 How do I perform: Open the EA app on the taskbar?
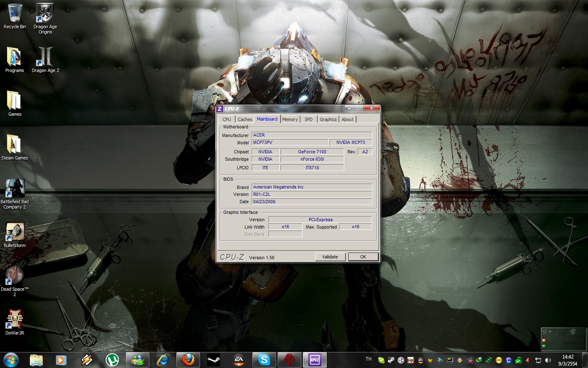pyautogui.click(x=239, y=360)
